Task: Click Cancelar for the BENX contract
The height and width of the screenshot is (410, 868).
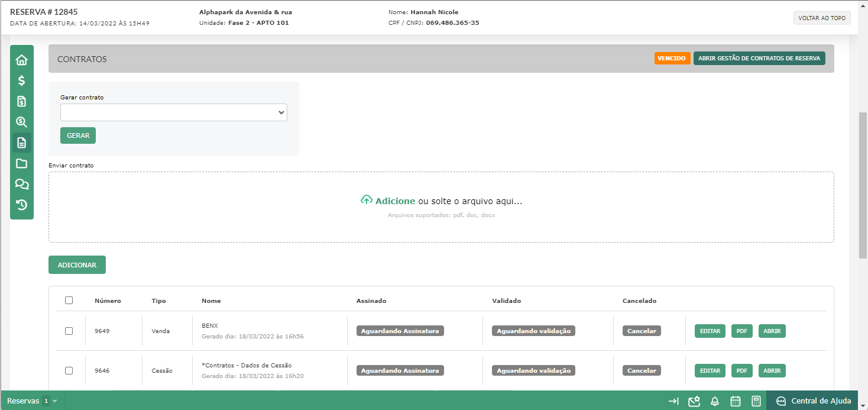Action: [642, 331]
